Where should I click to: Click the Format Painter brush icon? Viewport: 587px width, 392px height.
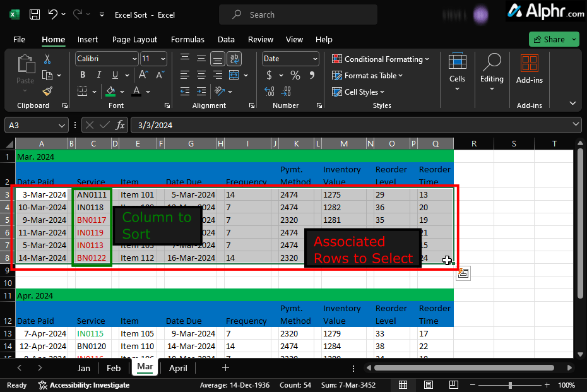[47, 92]
